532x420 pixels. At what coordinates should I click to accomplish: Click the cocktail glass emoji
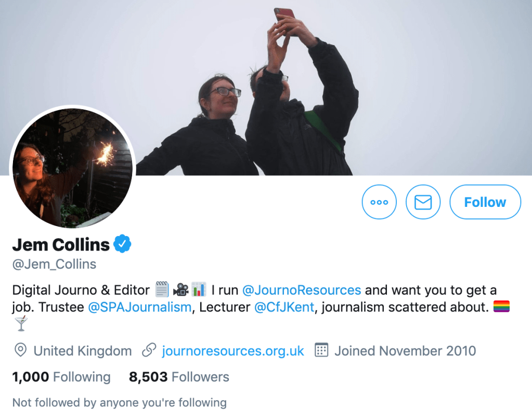click(x=21, y=324)
